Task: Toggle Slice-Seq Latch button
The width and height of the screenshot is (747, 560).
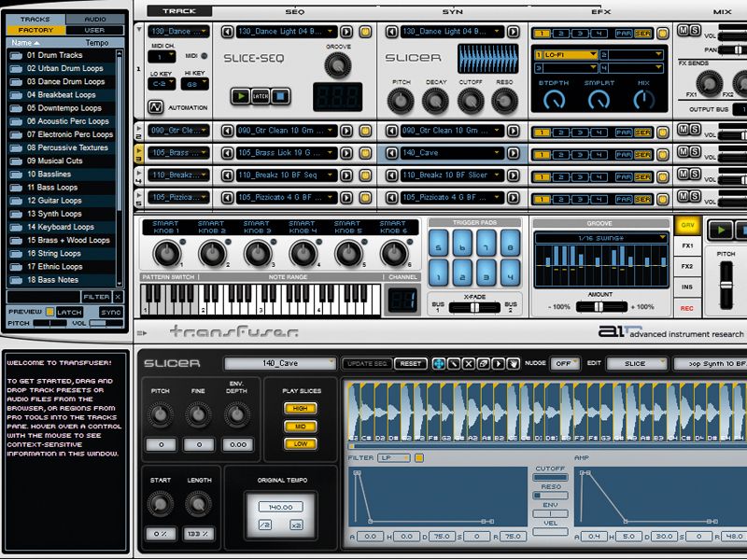Action: (261, 96)
